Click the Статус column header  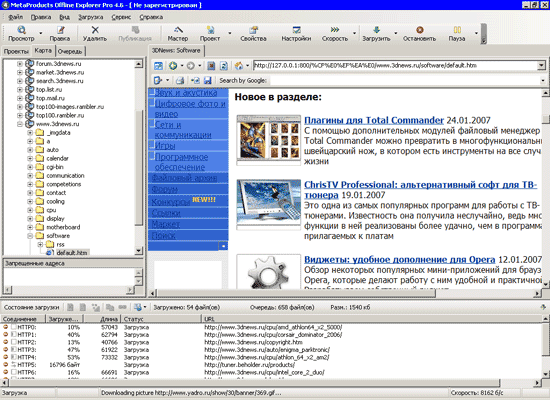[x=161, y=319]
